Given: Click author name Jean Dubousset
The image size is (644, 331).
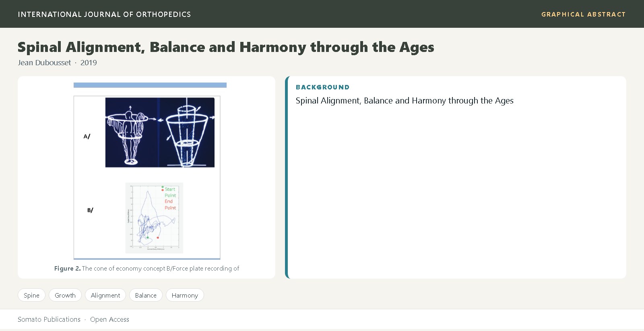Looking at the screenshot, I should 44,62.
